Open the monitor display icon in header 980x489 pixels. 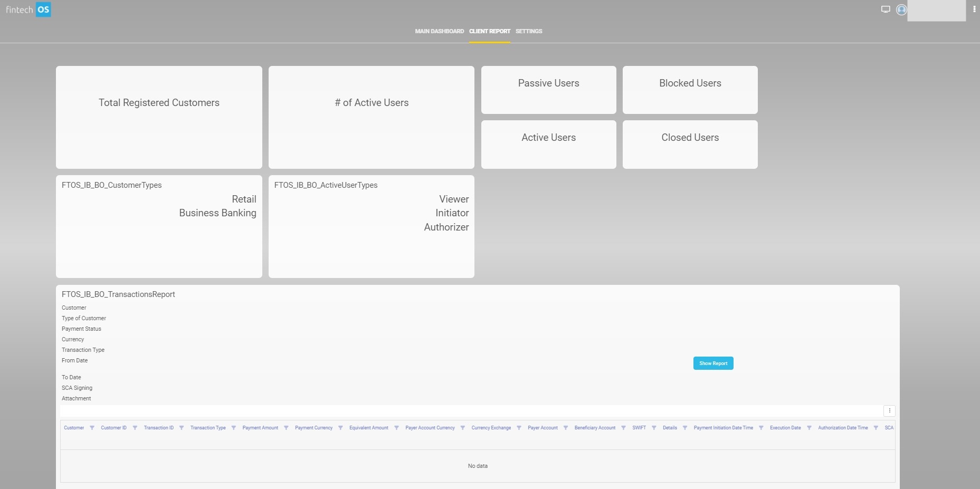[x=886, y=9]
